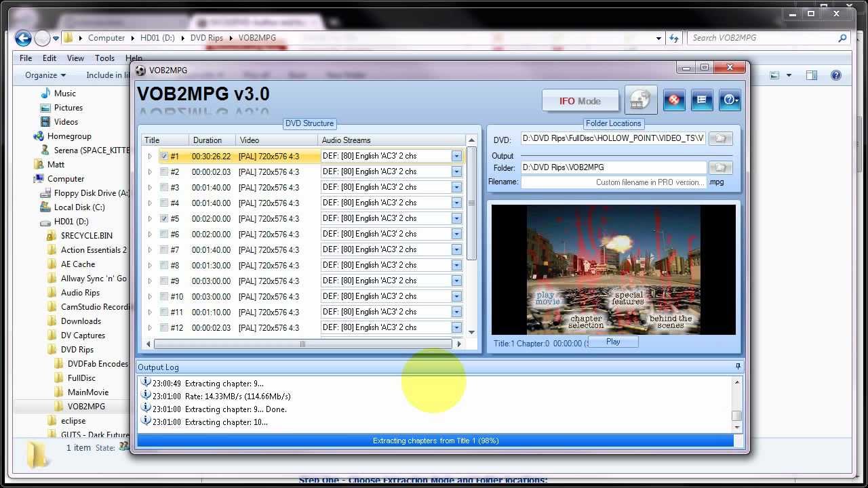Open the Explorer Tools menu
The height and width of the screenshot is (488, 868).
pyautogui.click(x=104, y=58)
